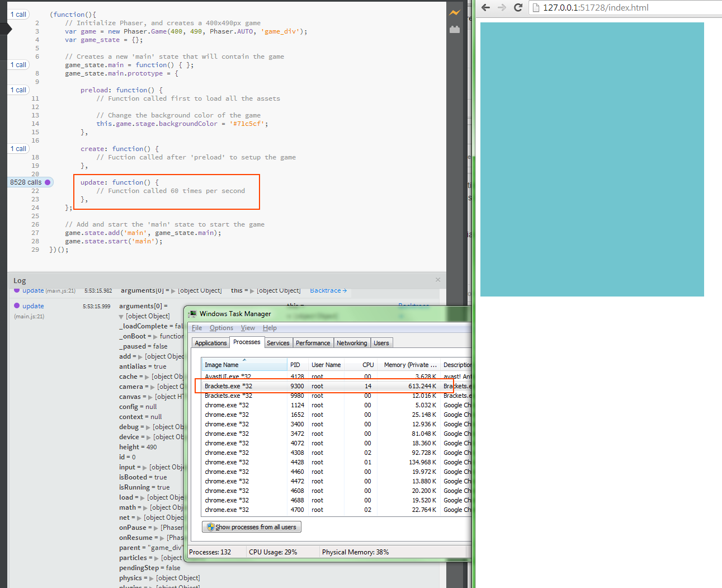Toggle the 1 call badge beside preload function

pos(18,90)
